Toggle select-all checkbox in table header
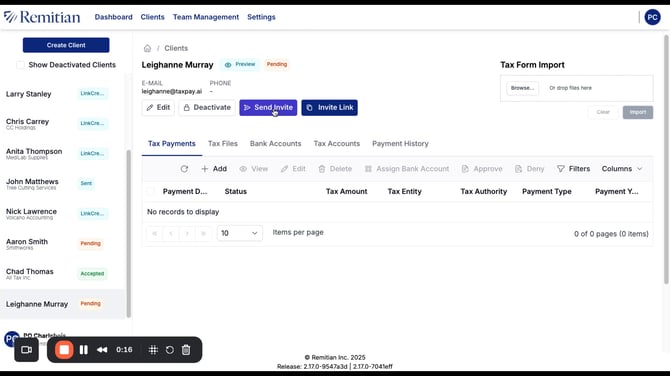The height and width of the screenshot is (376, 670). click(x=150, y=191)
